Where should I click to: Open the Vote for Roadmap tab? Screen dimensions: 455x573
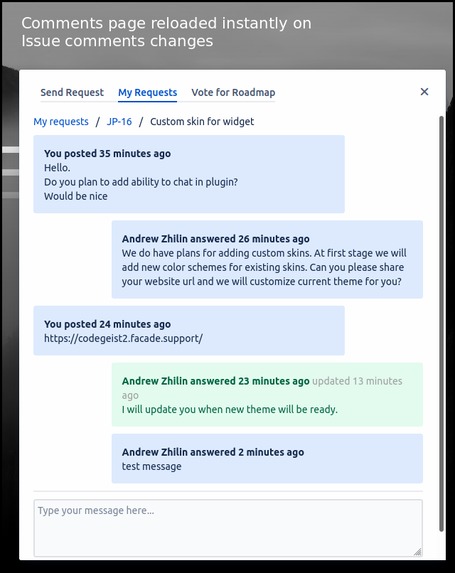[x=233, y=92]
